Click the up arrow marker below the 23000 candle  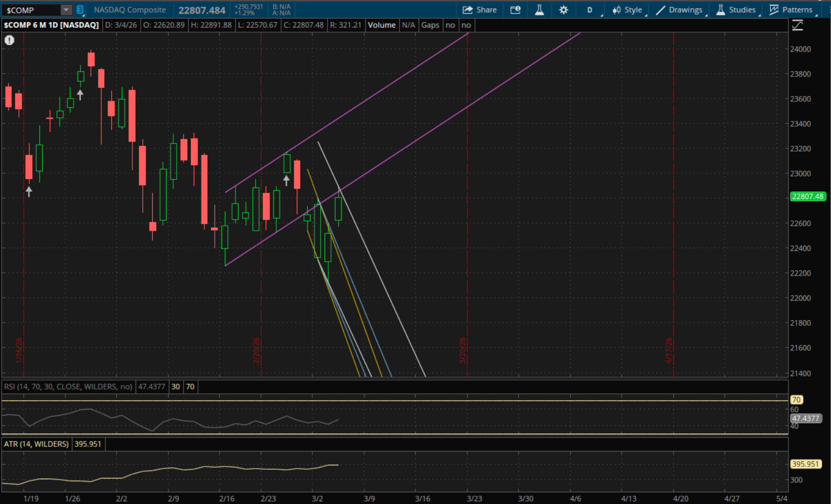[x=286, y=180]
